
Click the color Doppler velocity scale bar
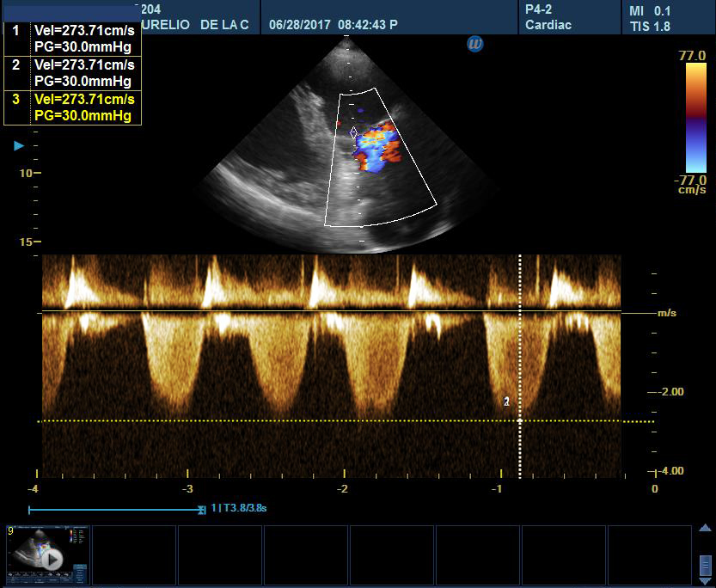pyautogui.click(x=695, y=118)
